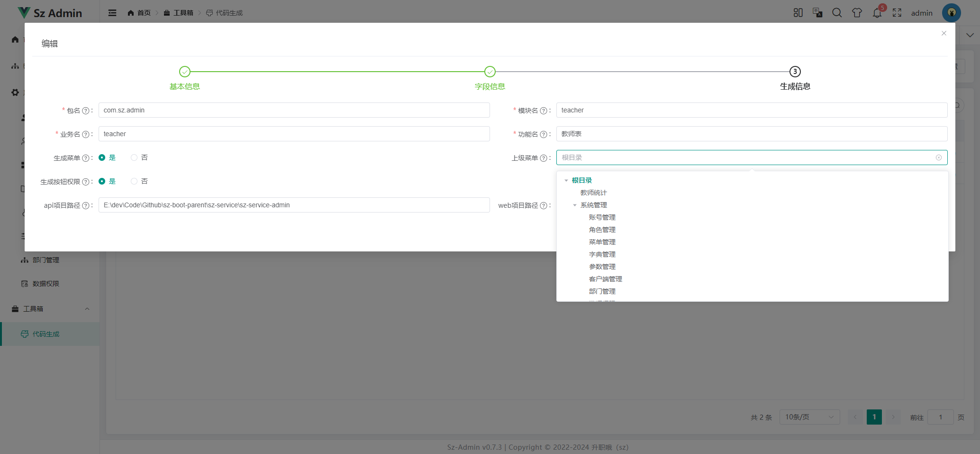The height and width of the screenshot is (454, 980).
Task: Open the theme shirt icon
Action: 857,13
